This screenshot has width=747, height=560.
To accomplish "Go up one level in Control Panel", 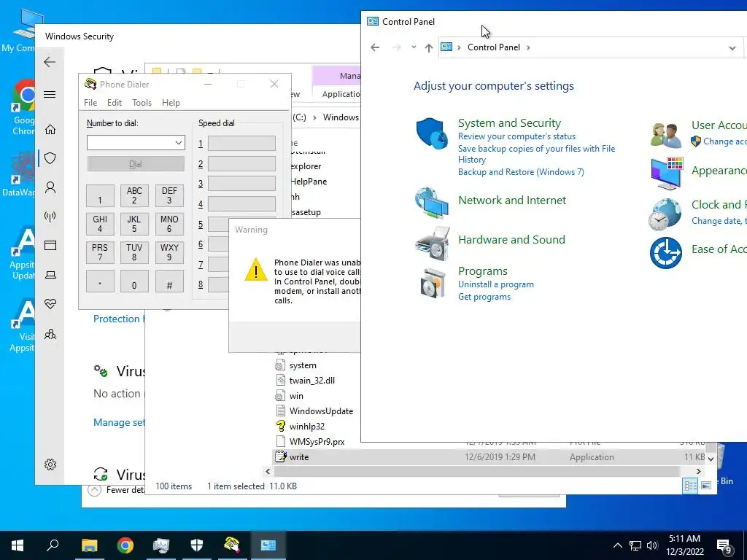I will pos(429,47).
